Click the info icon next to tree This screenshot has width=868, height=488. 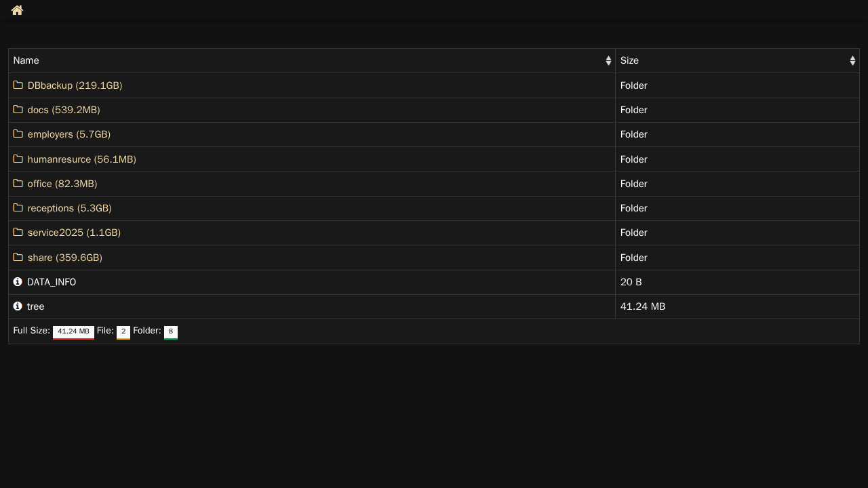(x=18, y=306)
